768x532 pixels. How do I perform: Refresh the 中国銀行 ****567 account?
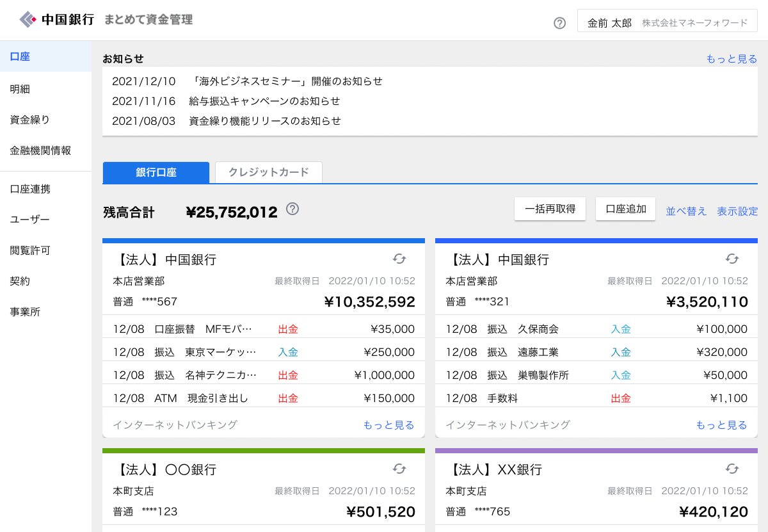[x=399, y=259]
